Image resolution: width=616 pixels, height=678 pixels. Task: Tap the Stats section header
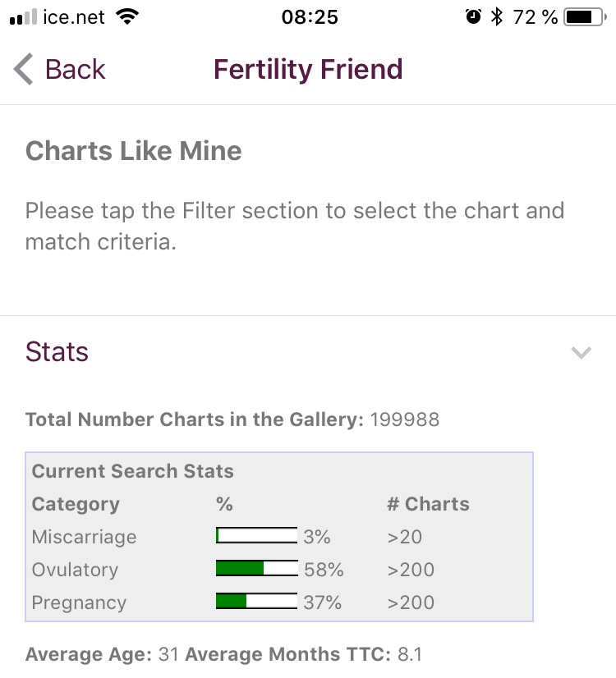57,351
